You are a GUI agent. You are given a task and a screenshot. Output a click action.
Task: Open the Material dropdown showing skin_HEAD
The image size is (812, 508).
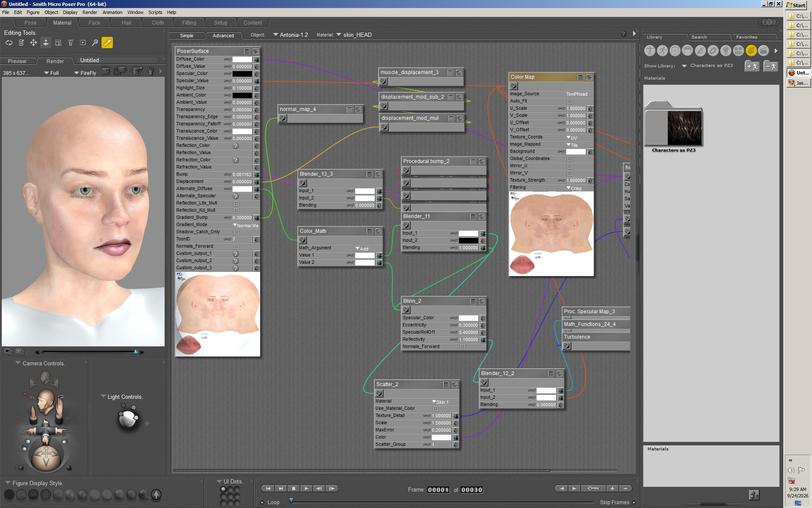(354, 35)
